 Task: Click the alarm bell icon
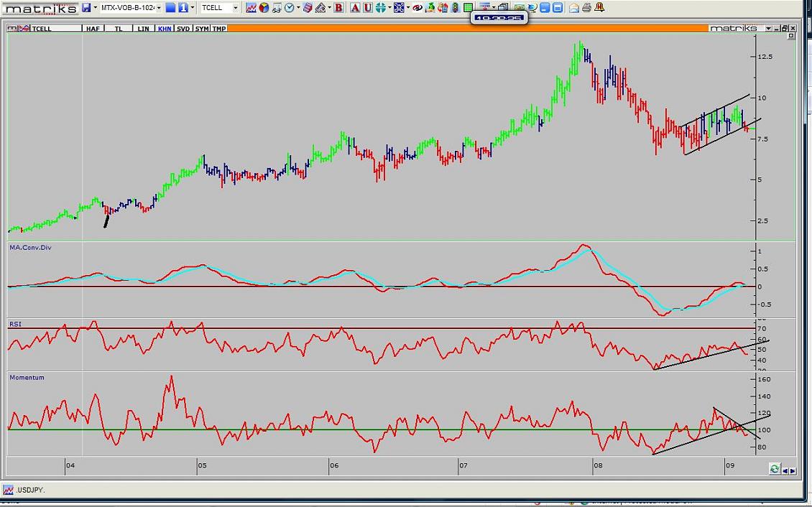pyautogui.click(x=599, y=7)
